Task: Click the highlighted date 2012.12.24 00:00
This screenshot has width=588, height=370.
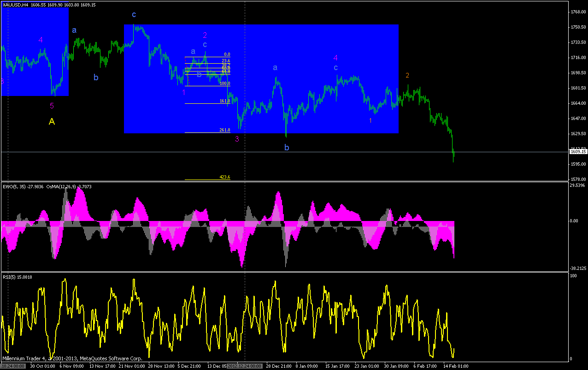Action: click(x=245, y=366)
